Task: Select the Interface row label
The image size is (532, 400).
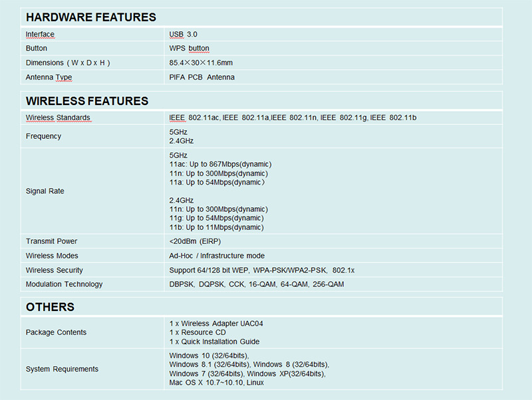Action: click(x=40, y=34)
